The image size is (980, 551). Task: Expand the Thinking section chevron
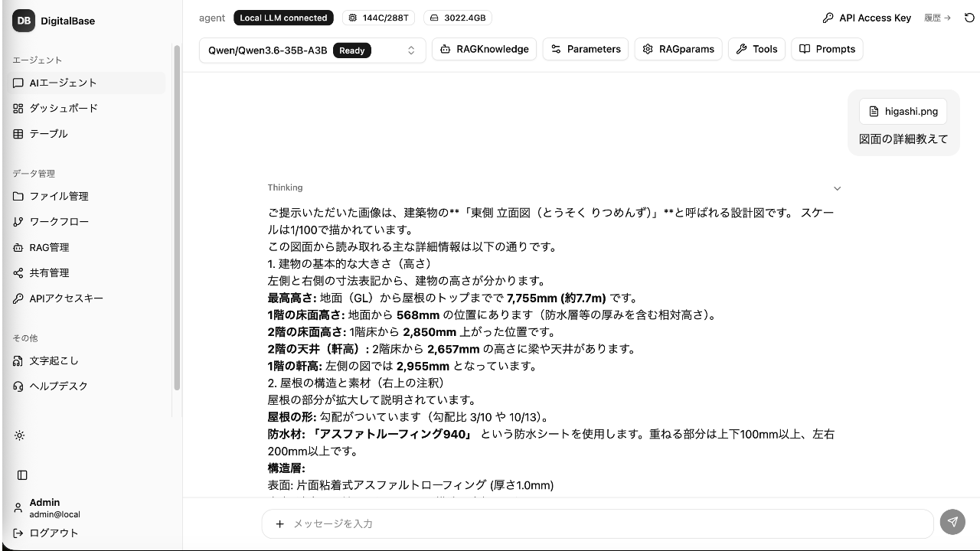(x=837, y=188)
